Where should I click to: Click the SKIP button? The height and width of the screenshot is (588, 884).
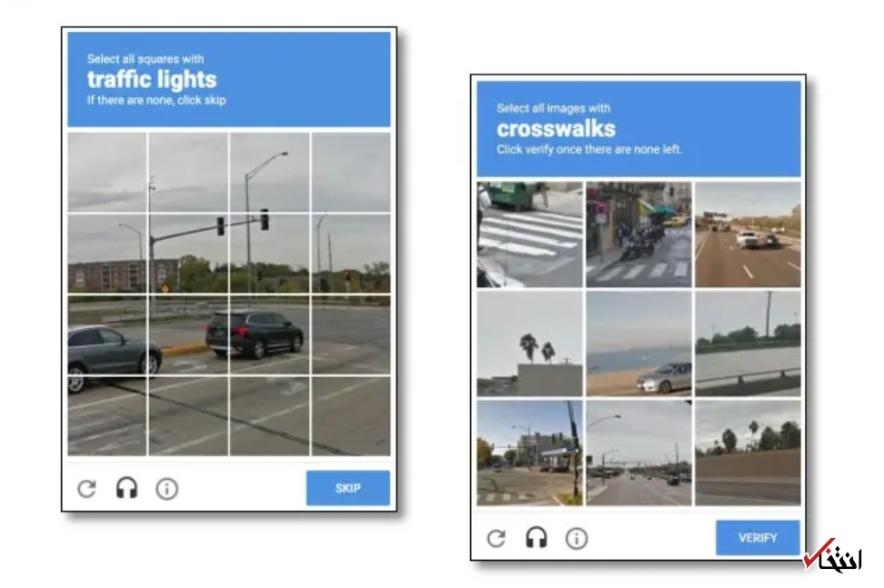pyautogui.click(x=347, y=488)
